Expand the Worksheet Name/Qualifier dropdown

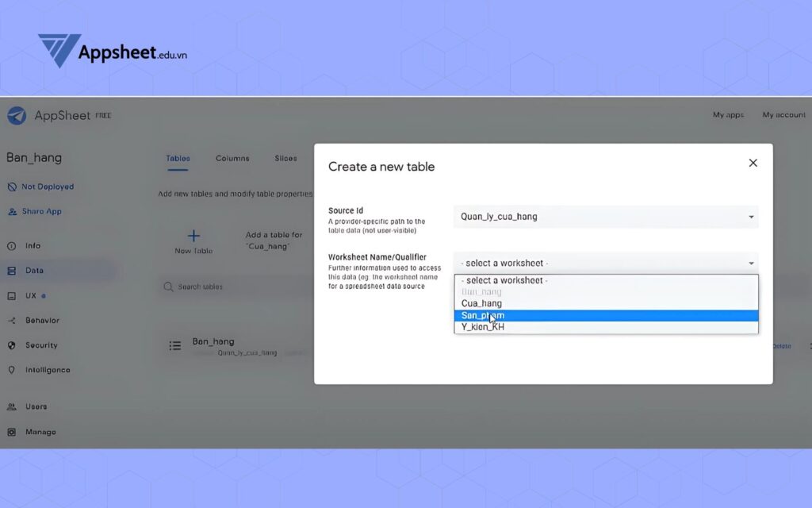(605, 263)
